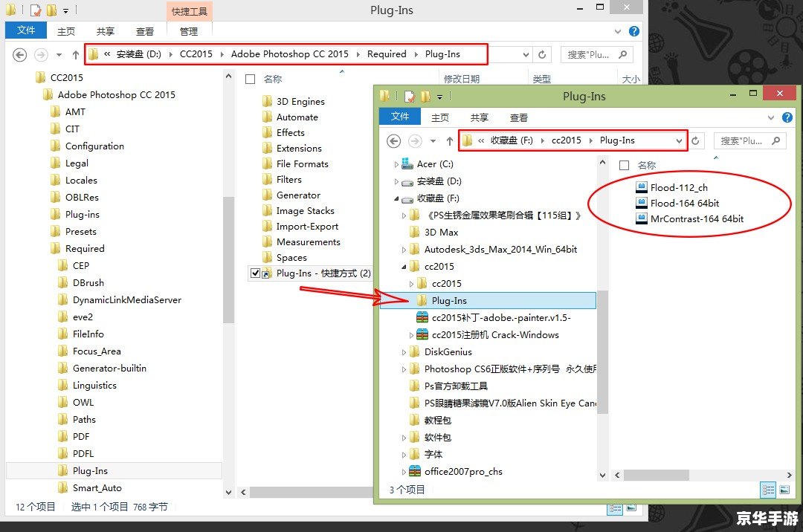Go up one level in front window
Viewport: 803px width, 532px height.
tap(449, 140)
